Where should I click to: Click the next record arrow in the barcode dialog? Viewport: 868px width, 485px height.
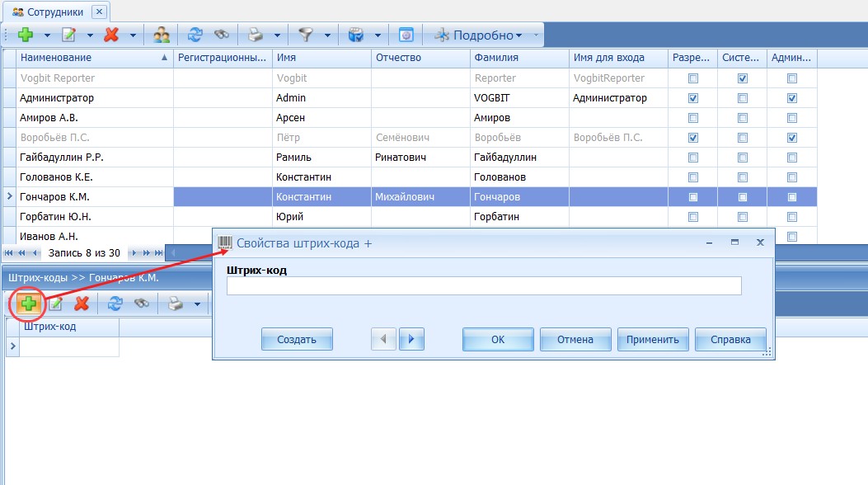(411, 339)
